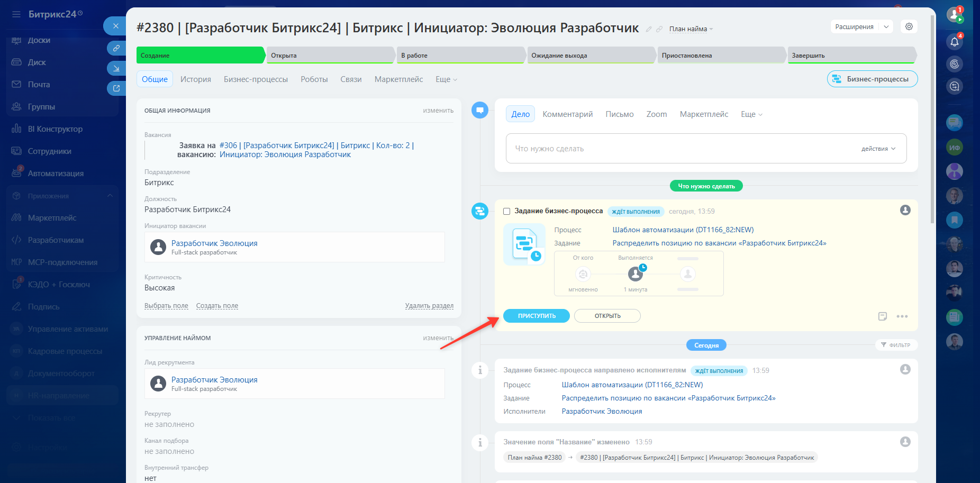Open the ИФ green avatar chat
The width and height of the screenshot is (980, 483).
click(955, 148)
